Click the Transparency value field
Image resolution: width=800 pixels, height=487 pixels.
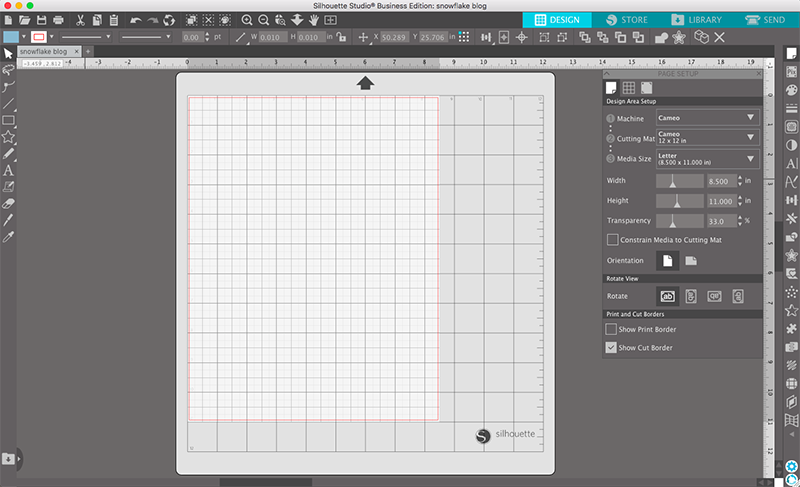[x=721, y=221]
